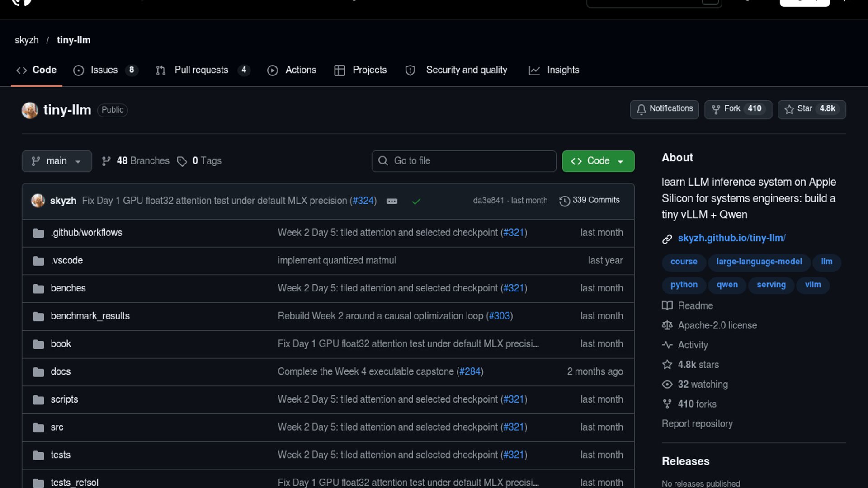Click the Report repository link
The height and width of the screenshot is (488, 868).
(x=697, y=424)
